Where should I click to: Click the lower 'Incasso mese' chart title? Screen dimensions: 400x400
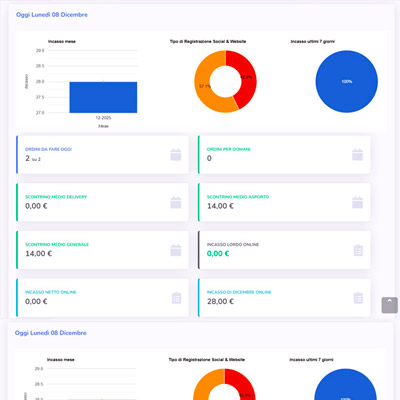pyautogui.click(x=60, y=360)
